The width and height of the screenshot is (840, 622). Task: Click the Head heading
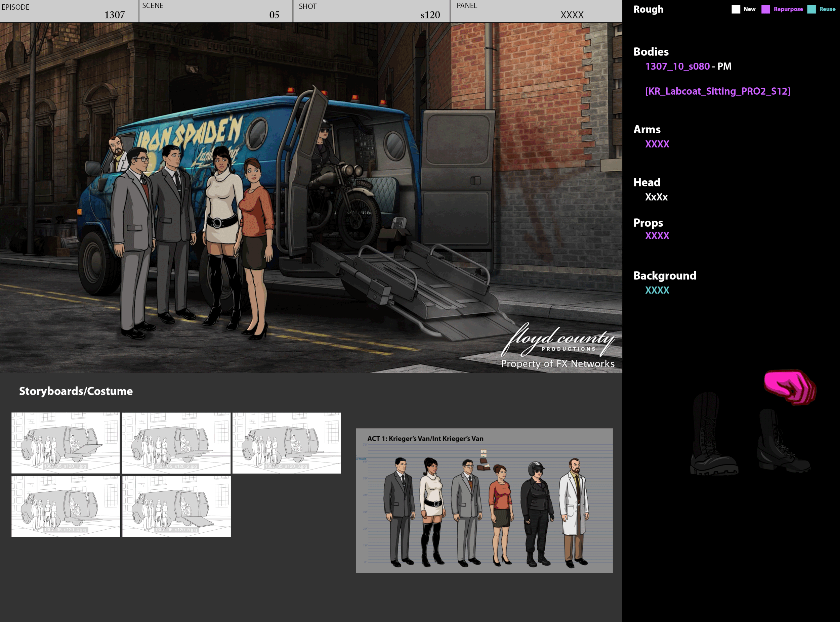647,182
